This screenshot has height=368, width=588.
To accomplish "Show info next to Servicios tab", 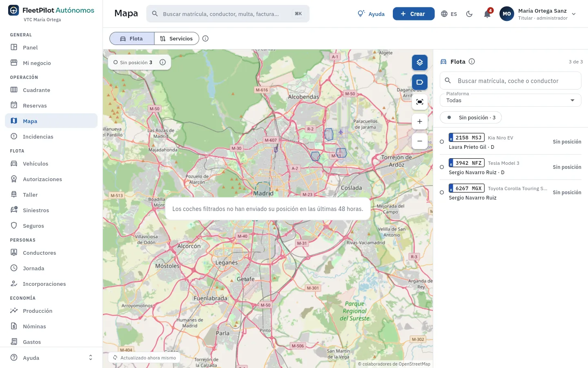I will [x=205, y=38].
